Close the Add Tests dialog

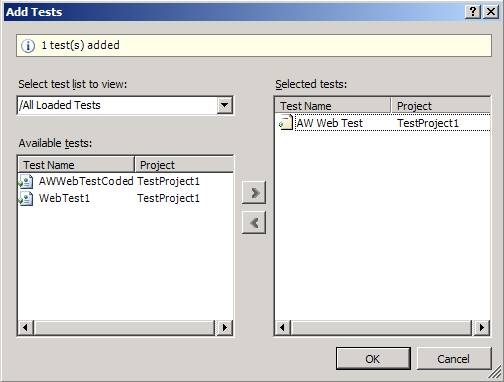click(491, 12)
